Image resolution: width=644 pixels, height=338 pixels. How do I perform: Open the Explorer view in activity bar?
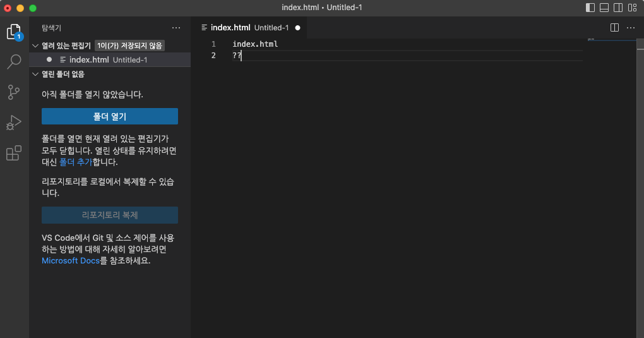pos(14,32)
